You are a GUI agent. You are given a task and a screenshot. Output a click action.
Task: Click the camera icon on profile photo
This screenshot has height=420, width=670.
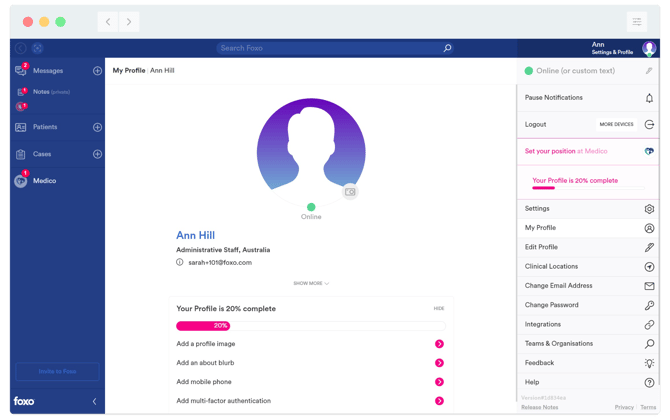tap(350, 192)
